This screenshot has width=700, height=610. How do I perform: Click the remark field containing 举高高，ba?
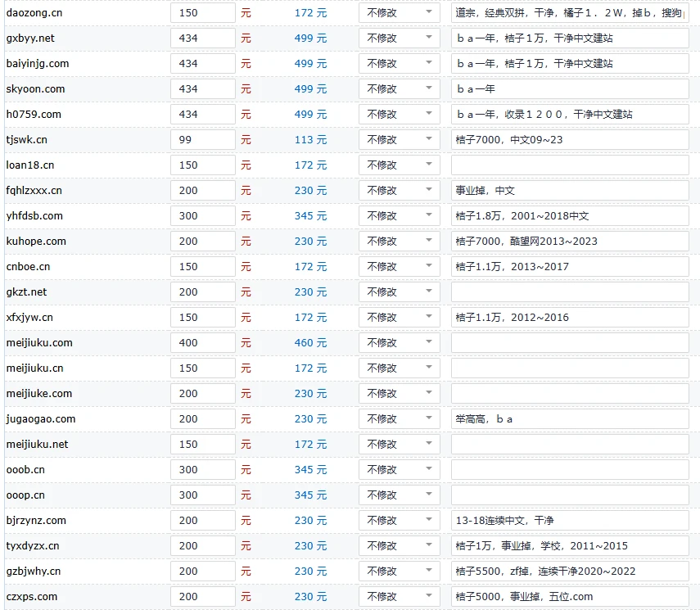[x=569, y=418]
